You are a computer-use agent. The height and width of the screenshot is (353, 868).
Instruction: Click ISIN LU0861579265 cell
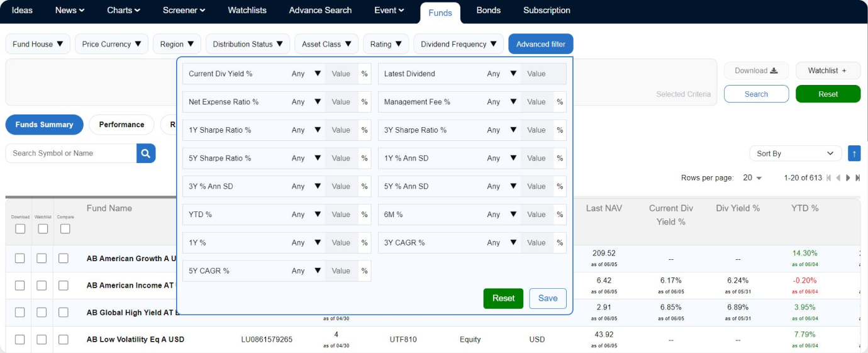267,339
